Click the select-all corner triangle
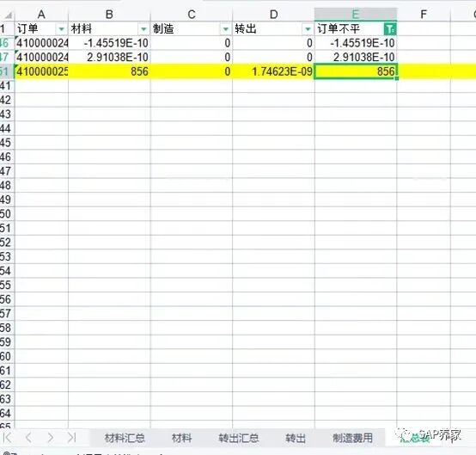This screenshot has height=455, width=476. click(x=9, y=15)
